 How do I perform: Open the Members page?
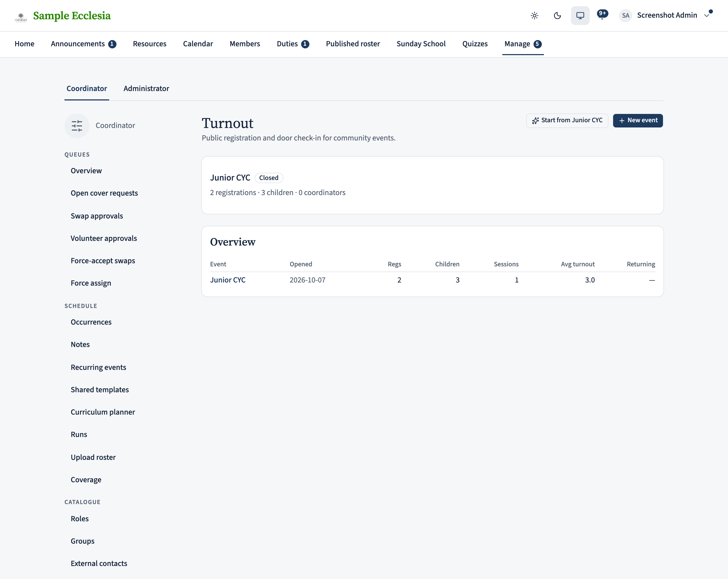click(x=245, y=44)
